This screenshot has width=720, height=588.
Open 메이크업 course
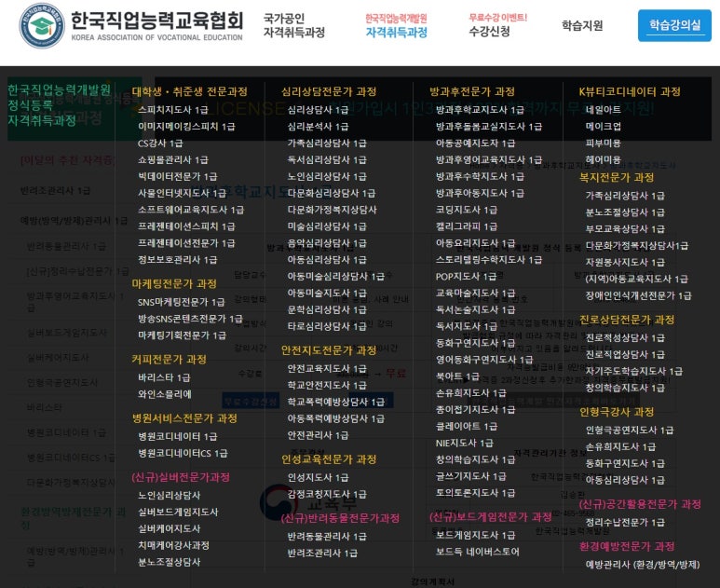coord(603,127)
